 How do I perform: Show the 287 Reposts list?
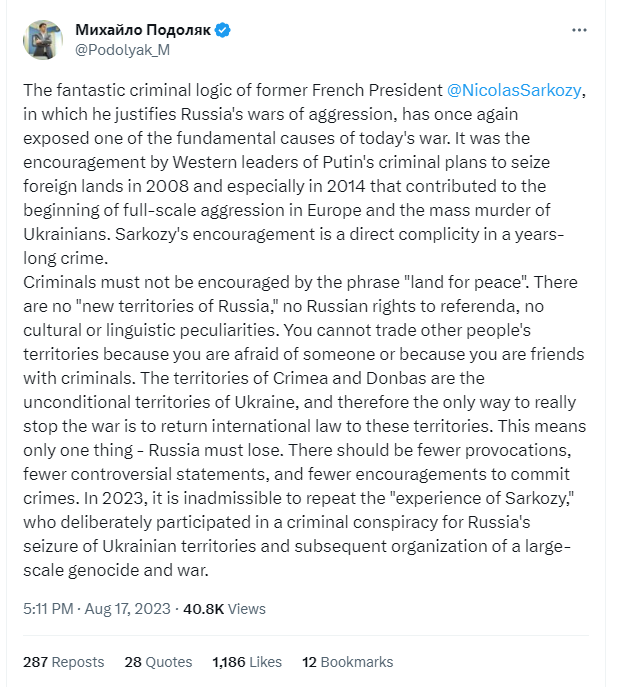click(64, 662)
